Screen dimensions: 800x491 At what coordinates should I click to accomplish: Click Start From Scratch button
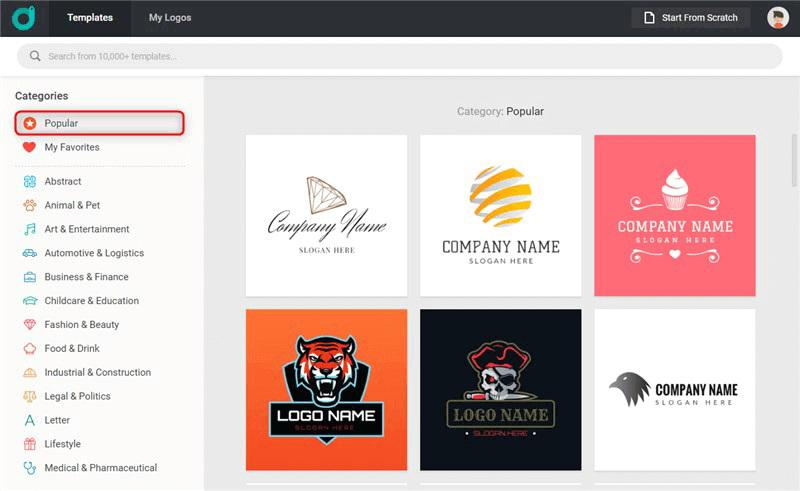(690, 18)
